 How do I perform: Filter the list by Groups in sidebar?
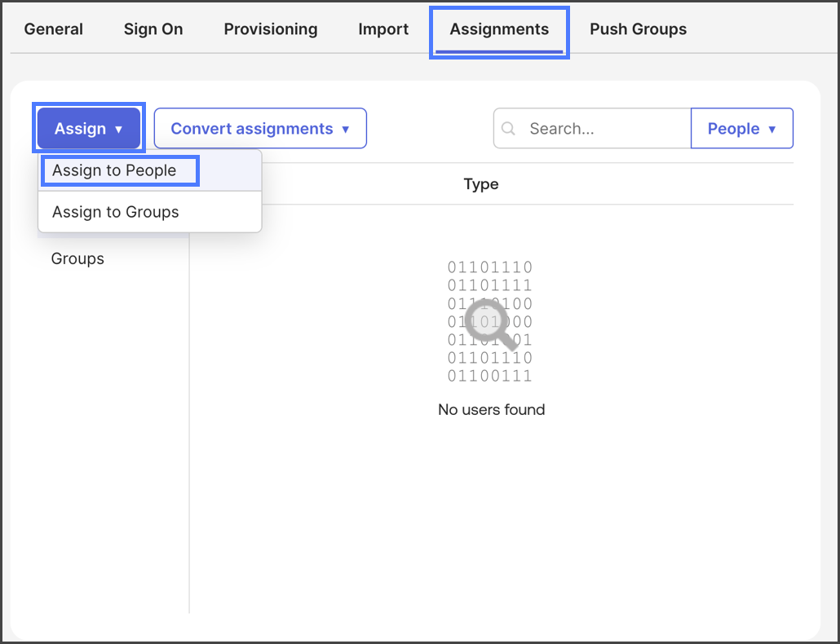(77, 259)
